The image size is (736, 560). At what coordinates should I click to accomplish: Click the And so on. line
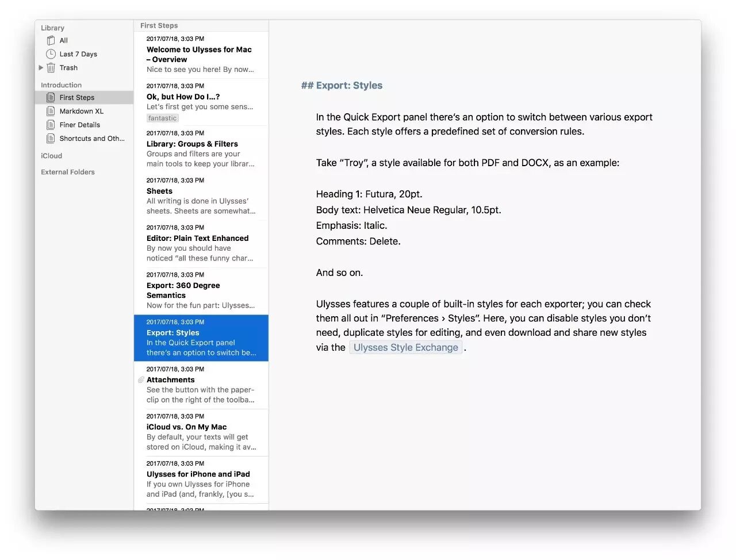(x=339, y=273)
